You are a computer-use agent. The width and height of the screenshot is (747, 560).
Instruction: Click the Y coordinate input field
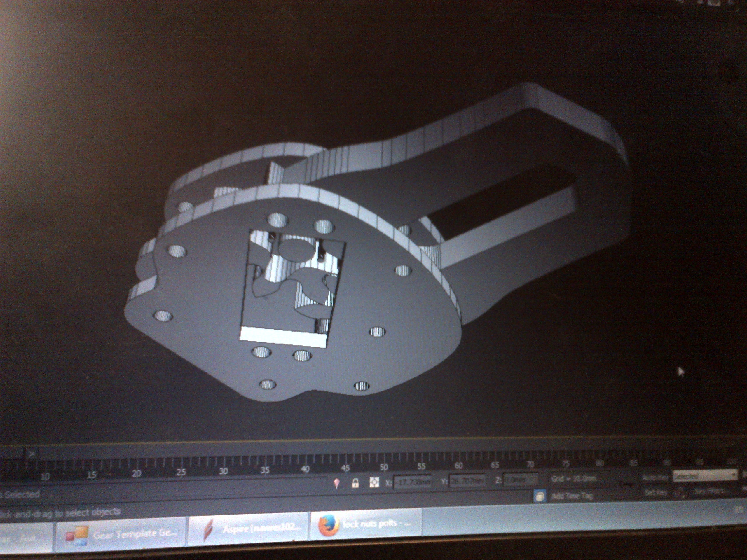[468, 481]
